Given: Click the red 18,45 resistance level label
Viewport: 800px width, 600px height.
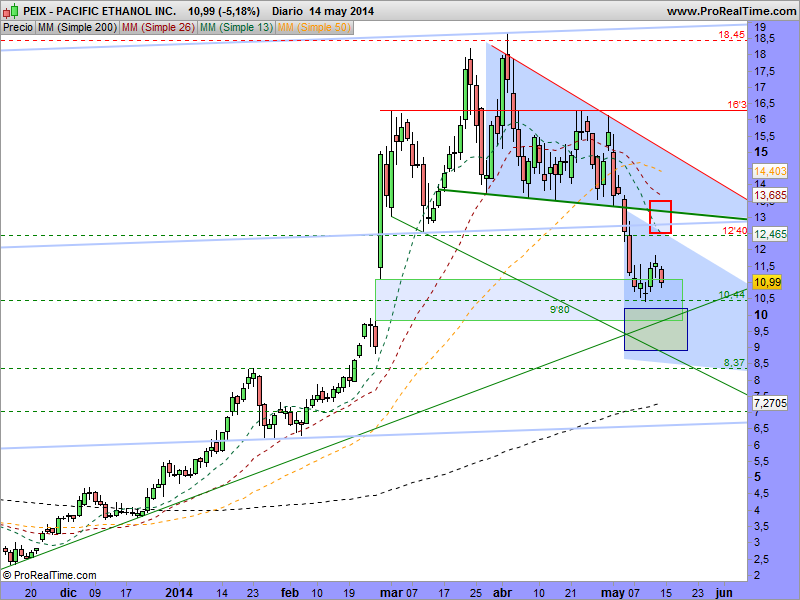Looking at the screenshot, I should 732,35.
